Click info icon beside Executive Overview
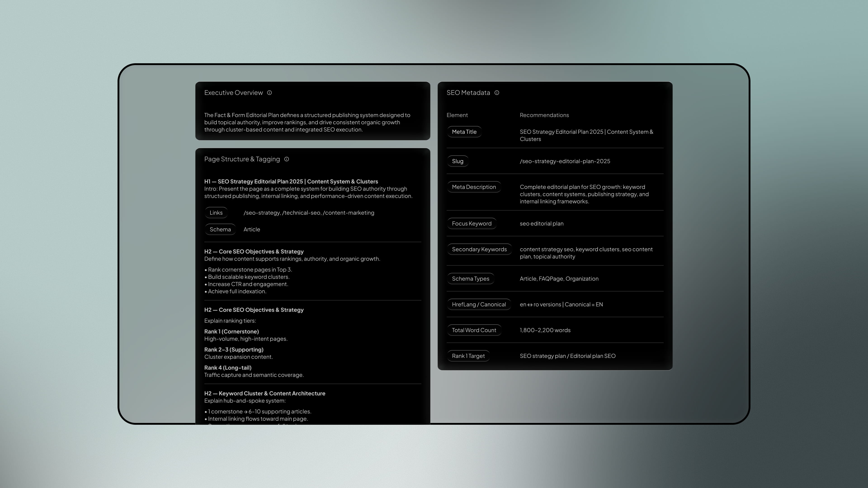Image resolution: width=868 pixels, height=488 pixels. pyautogui.click(x=269, y=93)
